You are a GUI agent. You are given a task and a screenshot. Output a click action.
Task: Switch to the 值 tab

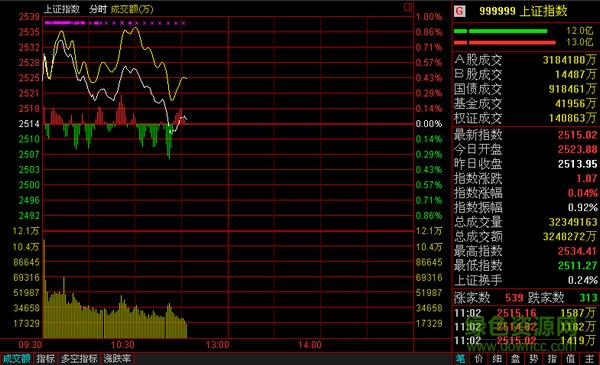pyautogui.click(x=571, y=358)
